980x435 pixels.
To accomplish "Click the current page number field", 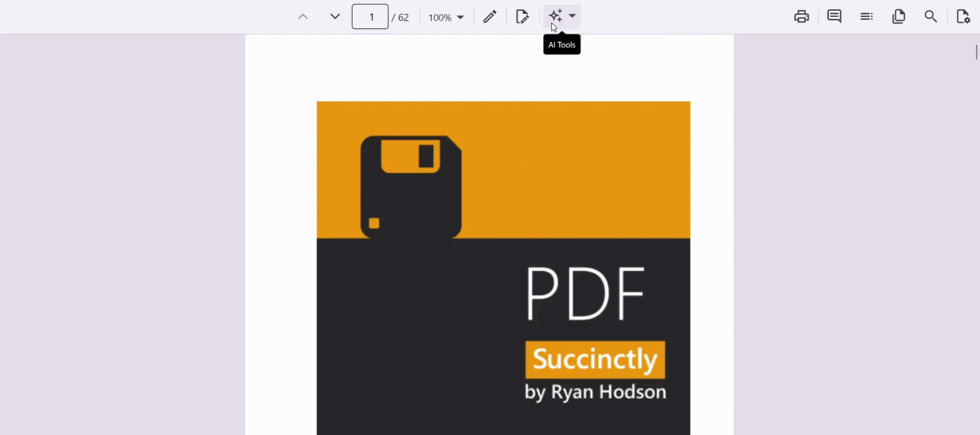I will (370, 17).
